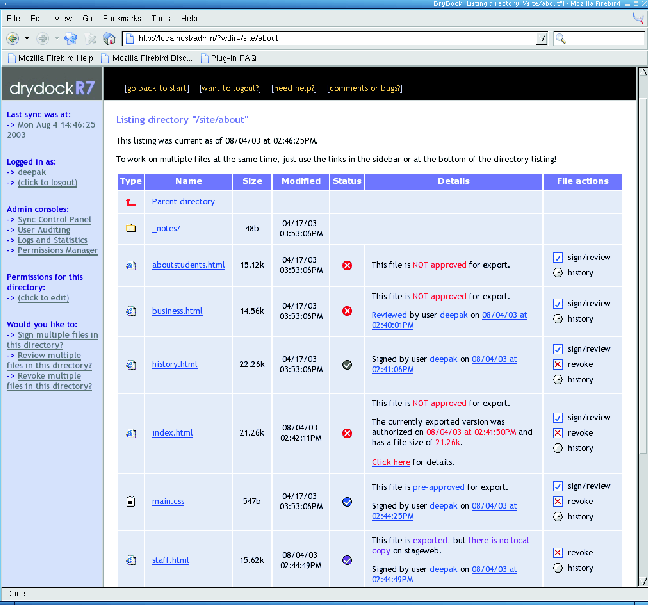Open the File menu
Image resolution: width=648 pixels, height=605 pixels.
pos(13,18)
